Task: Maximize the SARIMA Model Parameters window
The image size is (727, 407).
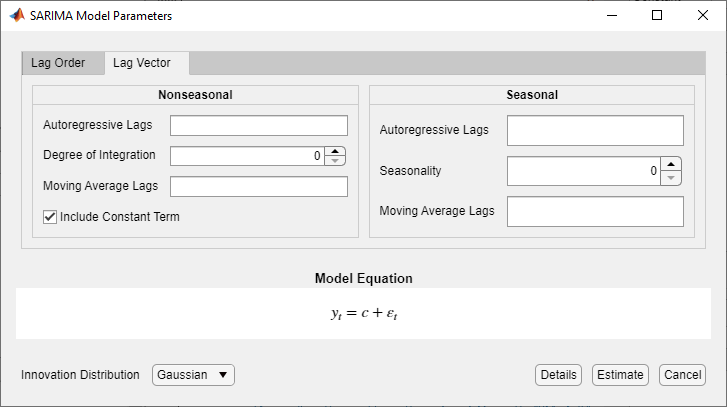Action: 657,16
